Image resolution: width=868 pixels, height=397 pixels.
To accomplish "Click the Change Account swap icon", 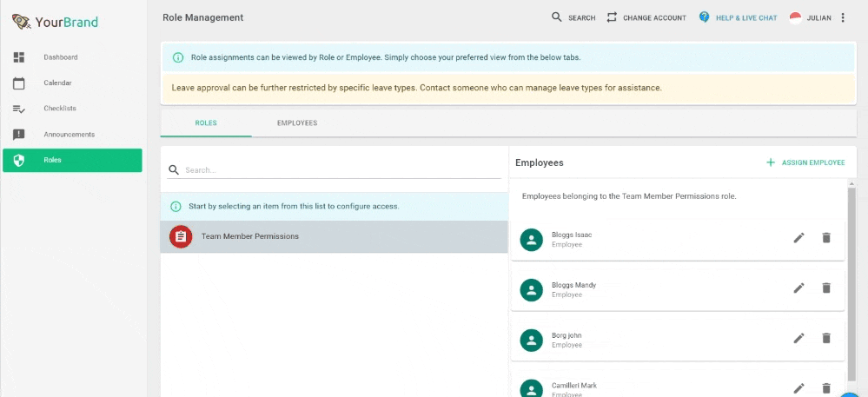I will 612,17.
